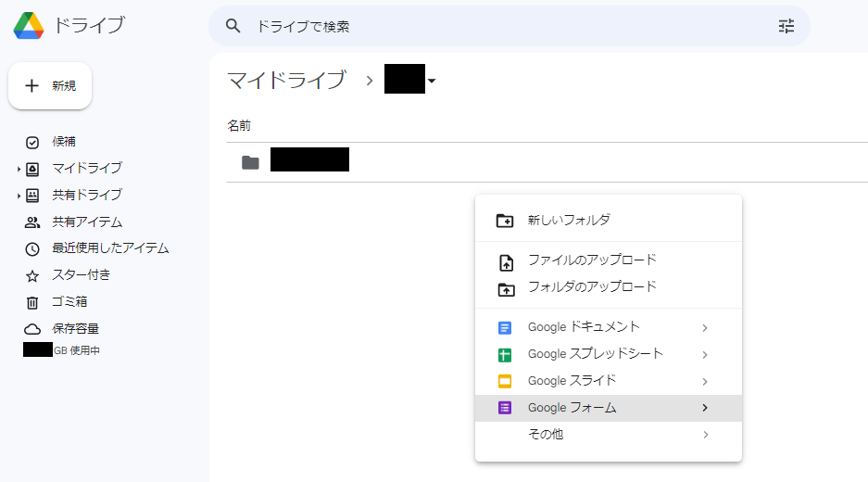Choose Google スライド menu entry
This screenshot has width=868, height=482.
coord(609,381)
